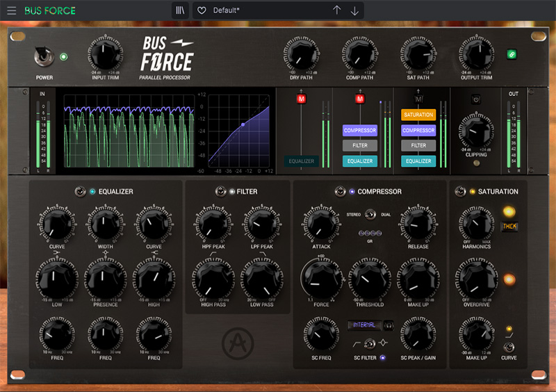Open the INTERNAL sidechain source selector
This screenshot has width=556, height=392.
coord(364,325)
